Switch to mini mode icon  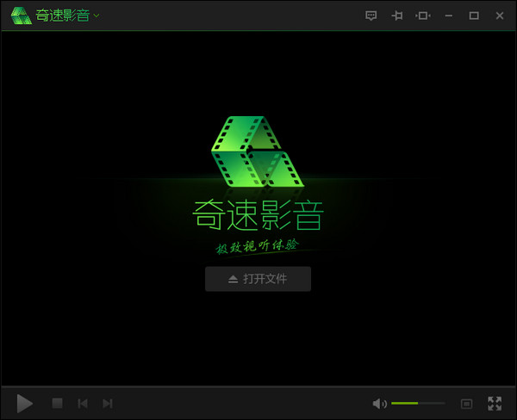(423, 15)
